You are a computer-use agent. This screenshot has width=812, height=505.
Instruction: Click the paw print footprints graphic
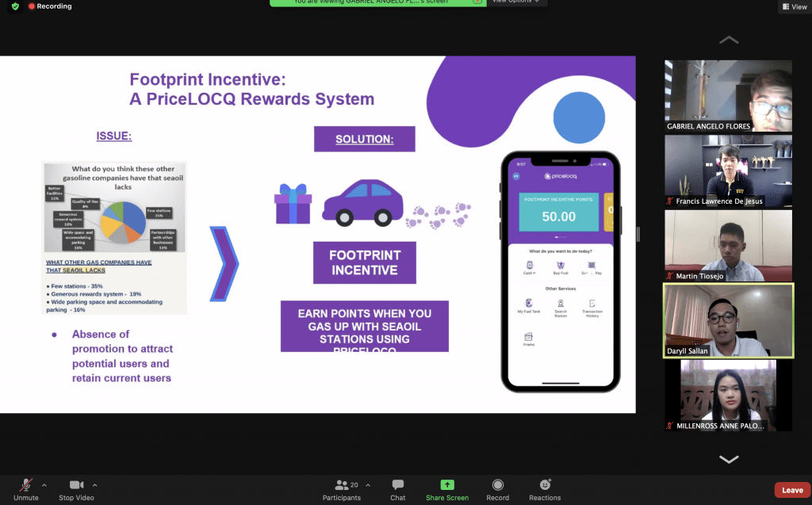(438, 216)
